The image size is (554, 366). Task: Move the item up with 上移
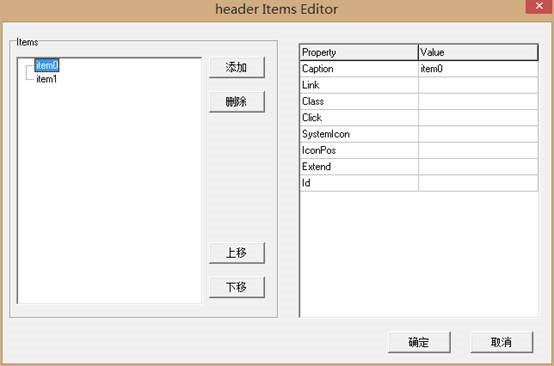[236, 253]
